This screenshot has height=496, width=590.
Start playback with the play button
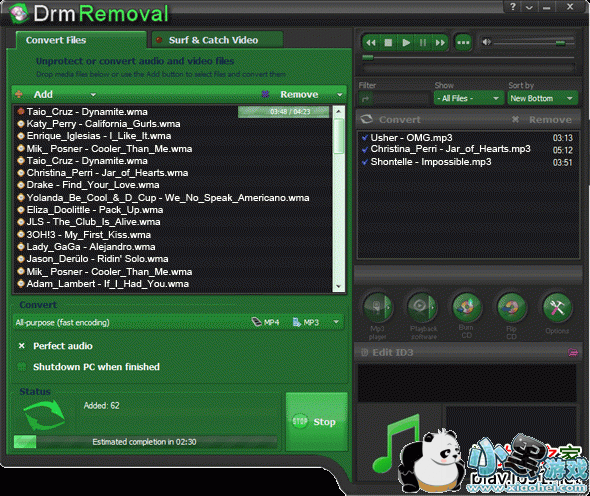click(406, 43)
